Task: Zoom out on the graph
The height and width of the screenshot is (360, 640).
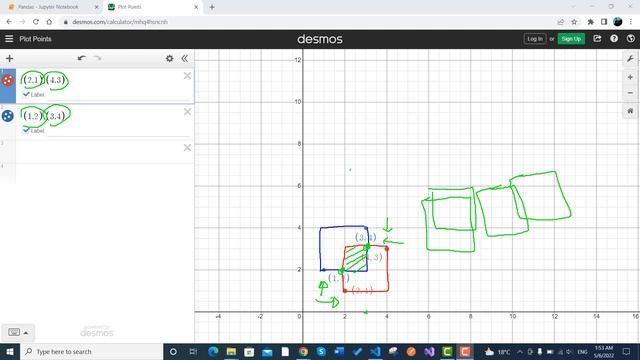Action: coord(630,93)
